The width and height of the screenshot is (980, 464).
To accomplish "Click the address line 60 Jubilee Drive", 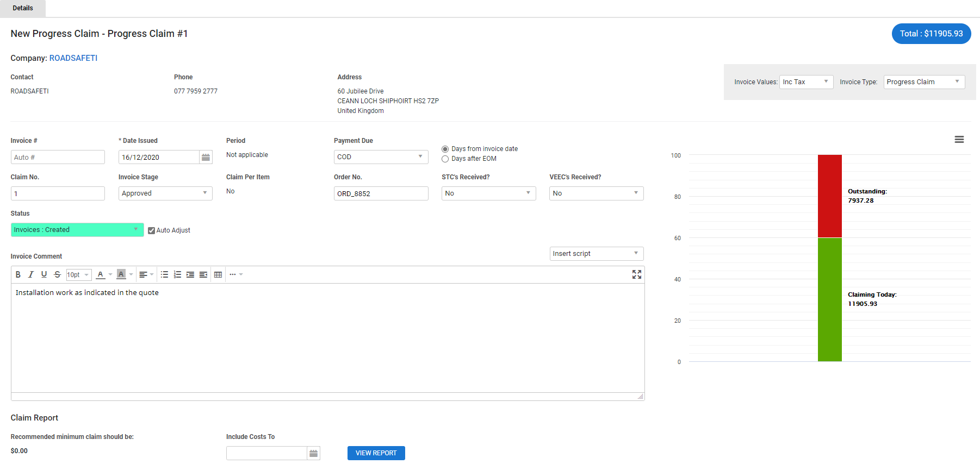I will [361, 91].
